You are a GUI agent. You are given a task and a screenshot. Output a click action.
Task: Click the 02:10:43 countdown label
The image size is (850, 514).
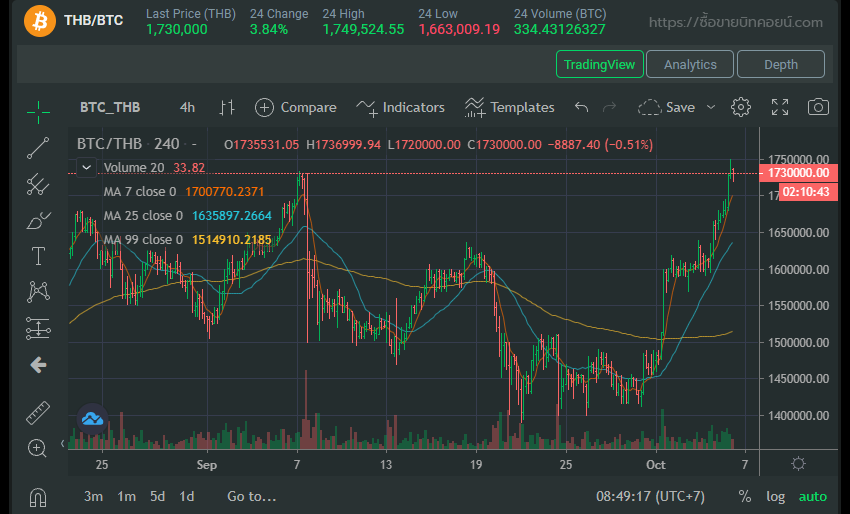click(807, 192)
